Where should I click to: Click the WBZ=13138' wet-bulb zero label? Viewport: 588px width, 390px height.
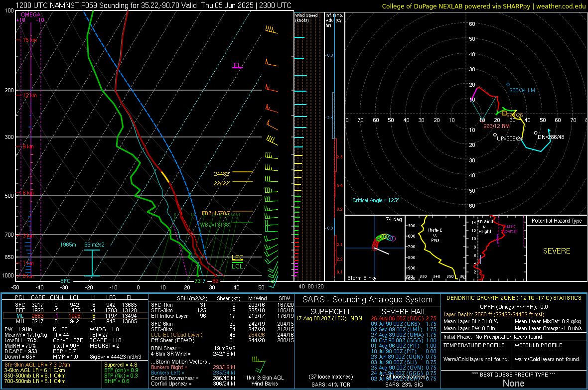[x=214, y=225]
